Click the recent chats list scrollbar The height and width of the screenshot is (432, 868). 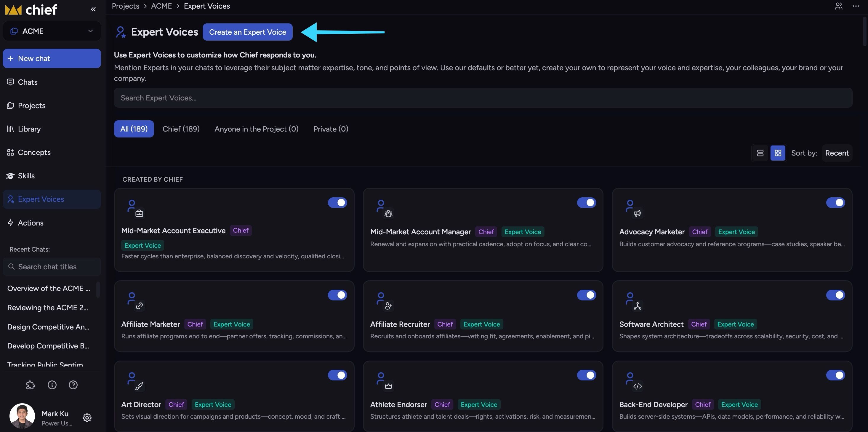(98, 290)
